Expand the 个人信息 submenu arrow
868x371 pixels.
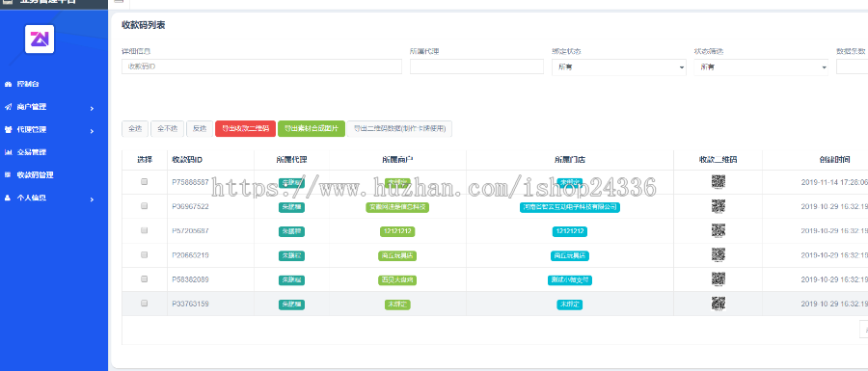tap(92, 199)
